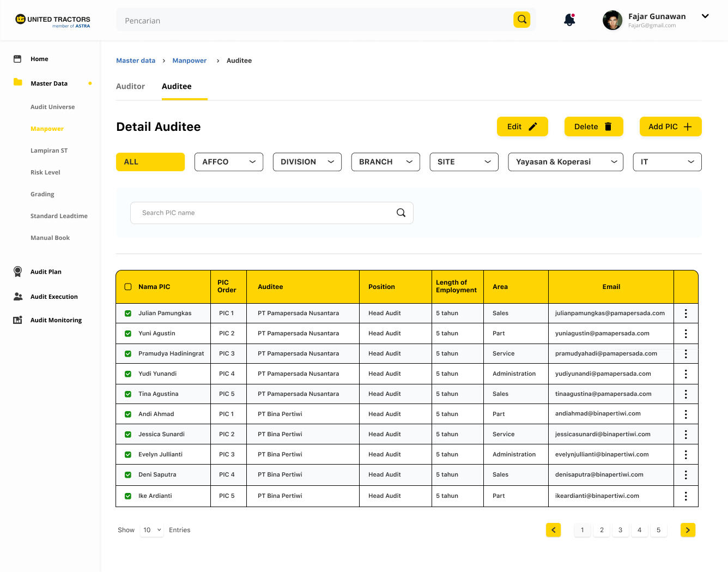The height and width of the screenshot is (572, 728).
Task: Toggle select-all checkbox in Nama PIC header
Action: pyautogui.click(x=128, y=287)
